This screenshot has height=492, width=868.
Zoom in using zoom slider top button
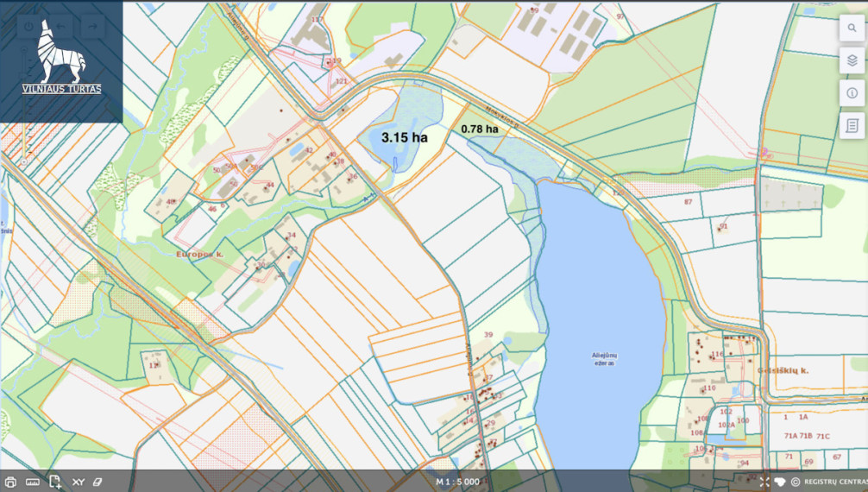24,50
